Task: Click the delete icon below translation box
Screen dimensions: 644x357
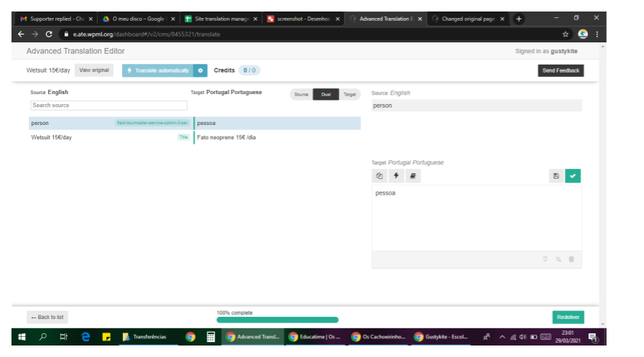Action: pyautogui.click(x=571, y=259)
